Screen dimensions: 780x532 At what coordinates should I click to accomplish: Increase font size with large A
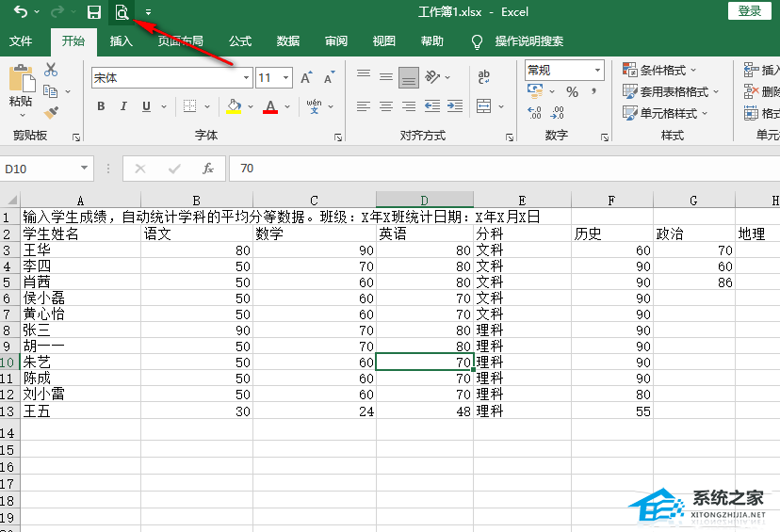[306, 77]
